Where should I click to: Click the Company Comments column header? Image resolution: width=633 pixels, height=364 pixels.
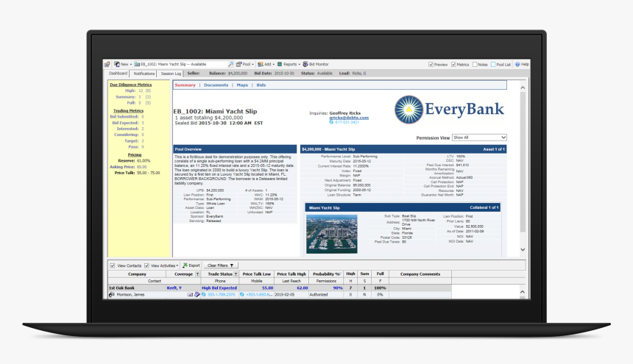coord(420,274)
